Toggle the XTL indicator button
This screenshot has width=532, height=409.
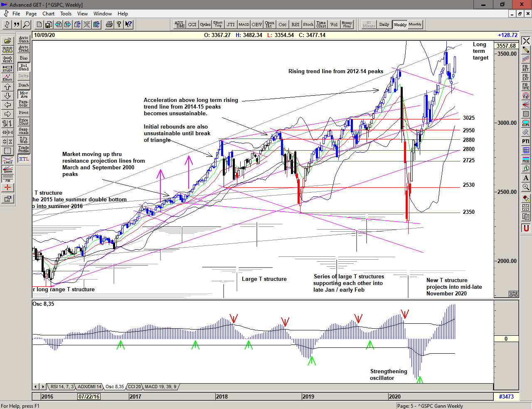24,159
